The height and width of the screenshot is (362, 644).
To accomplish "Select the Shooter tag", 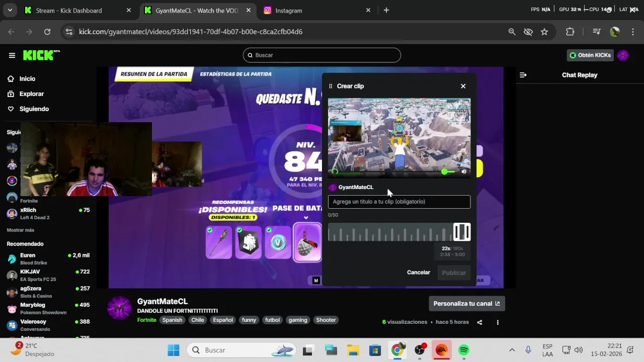I will pos(326,320).
